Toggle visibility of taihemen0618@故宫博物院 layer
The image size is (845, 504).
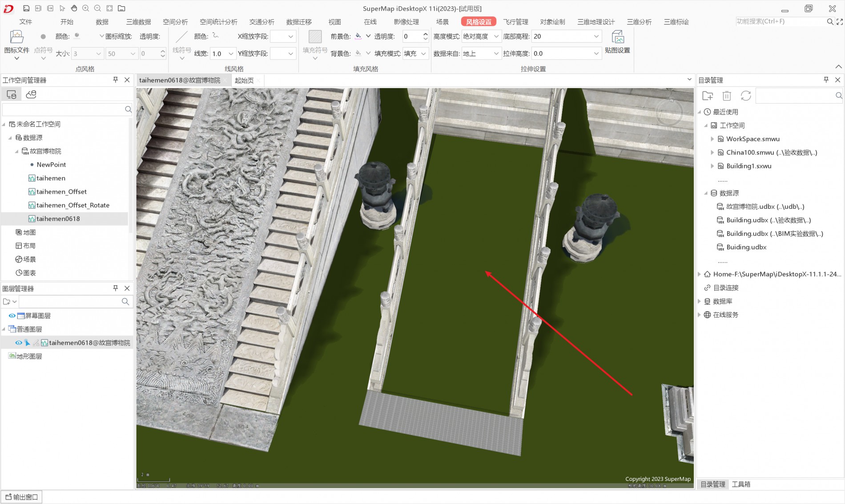[x=19, y=343]
